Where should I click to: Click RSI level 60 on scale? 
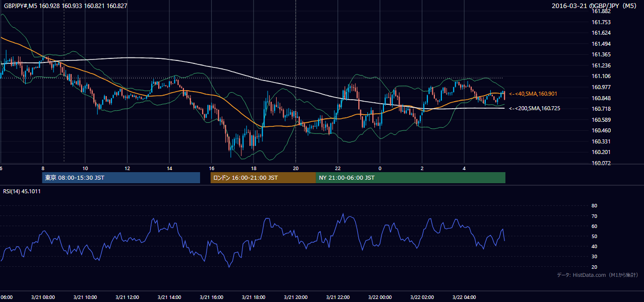(594, 226)
